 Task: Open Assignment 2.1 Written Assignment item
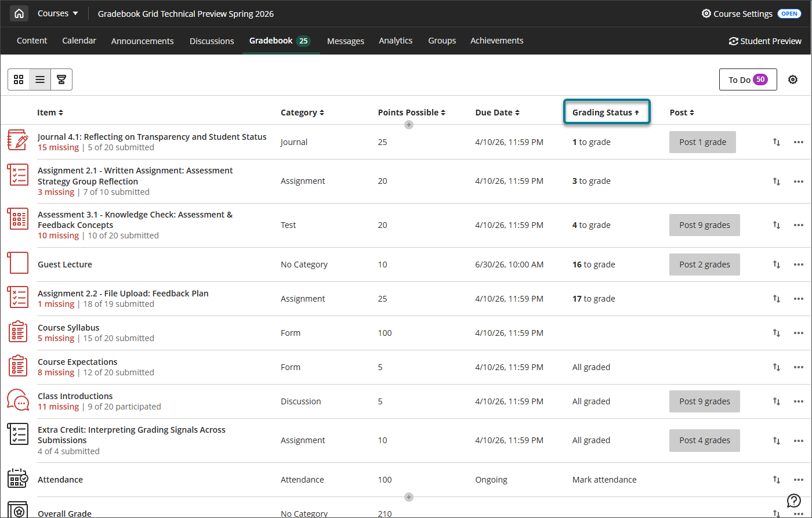(135, 176)
